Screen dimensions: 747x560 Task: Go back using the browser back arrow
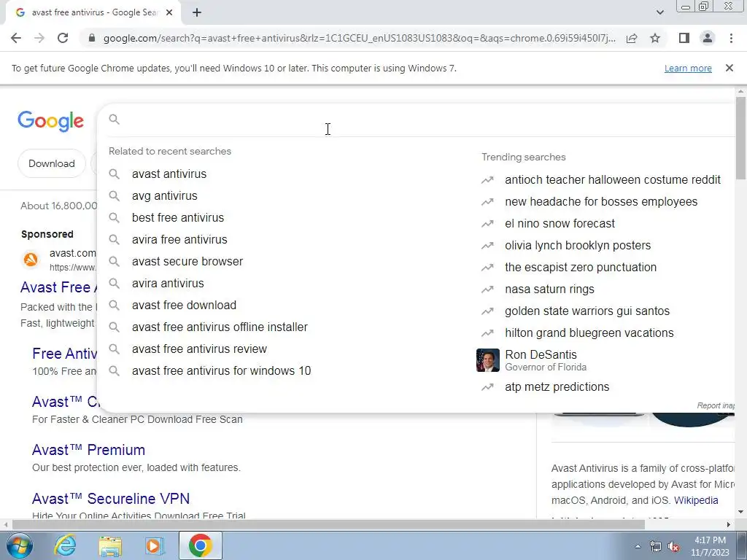(x=16, y=38)
